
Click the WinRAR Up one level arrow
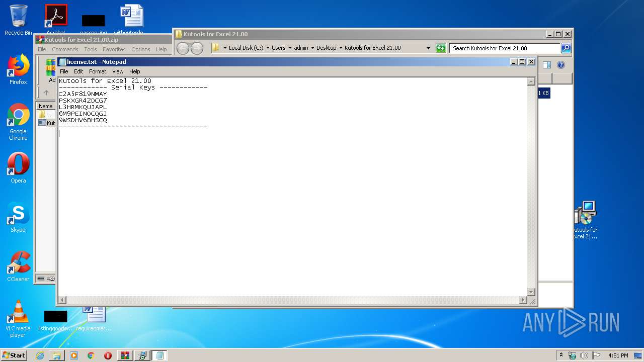[x=46, y=93]
